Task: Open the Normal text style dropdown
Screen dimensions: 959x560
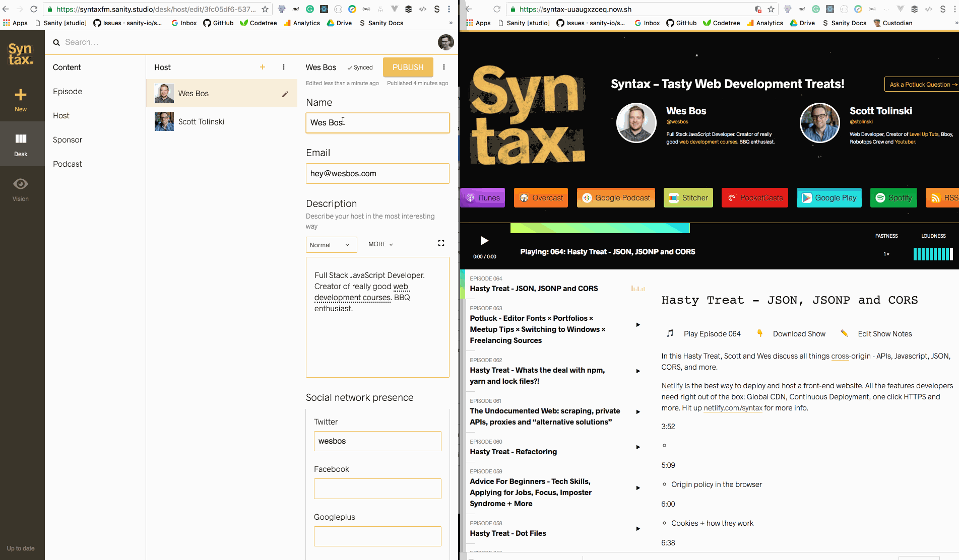Action: pos(331,245)
